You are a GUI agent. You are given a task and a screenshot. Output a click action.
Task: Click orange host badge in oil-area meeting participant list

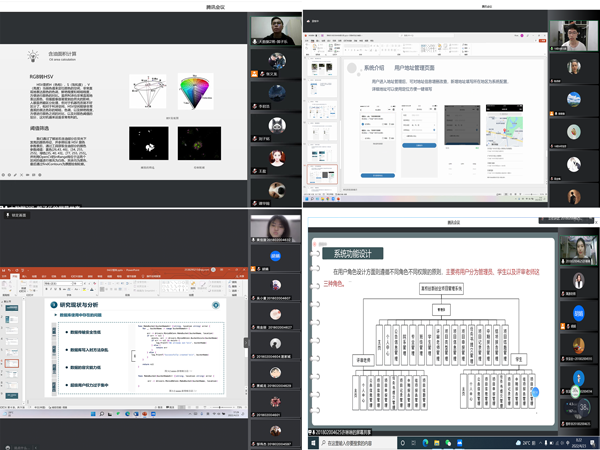tap(254, 74)
